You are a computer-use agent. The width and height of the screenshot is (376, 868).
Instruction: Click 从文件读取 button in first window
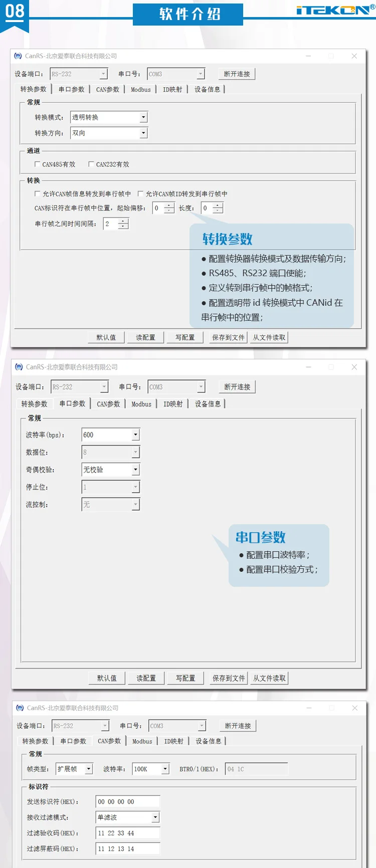269,337
